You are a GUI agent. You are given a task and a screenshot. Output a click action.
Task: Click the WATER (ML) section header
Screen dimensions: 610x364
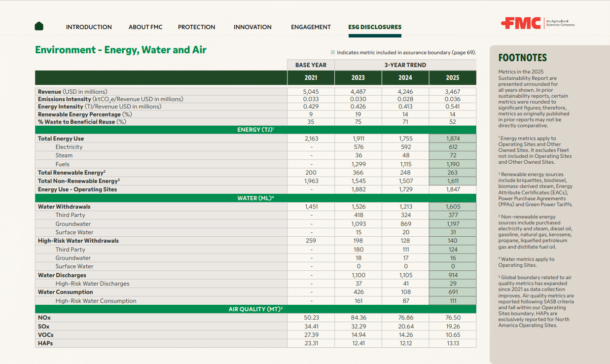(x=255, y=198)
